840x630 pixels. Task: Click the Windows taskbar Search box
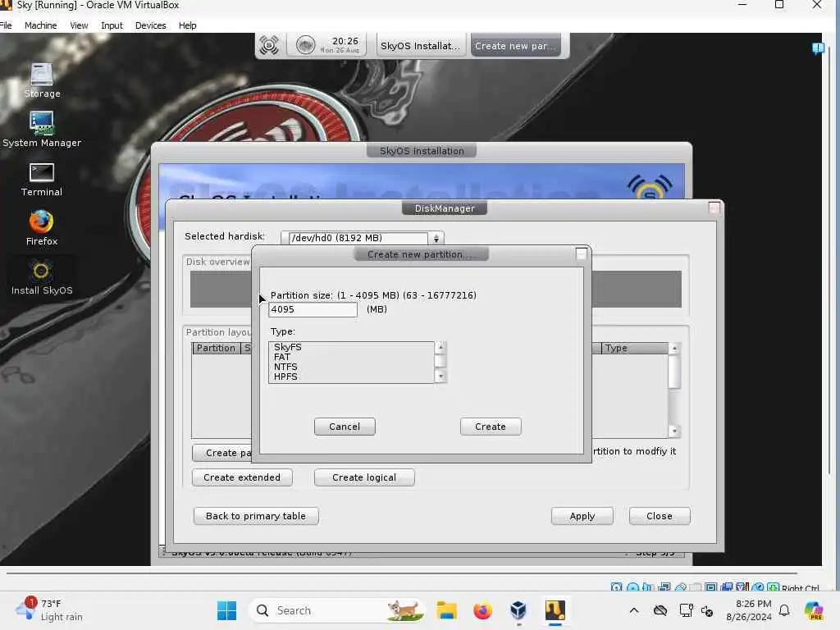336,610
